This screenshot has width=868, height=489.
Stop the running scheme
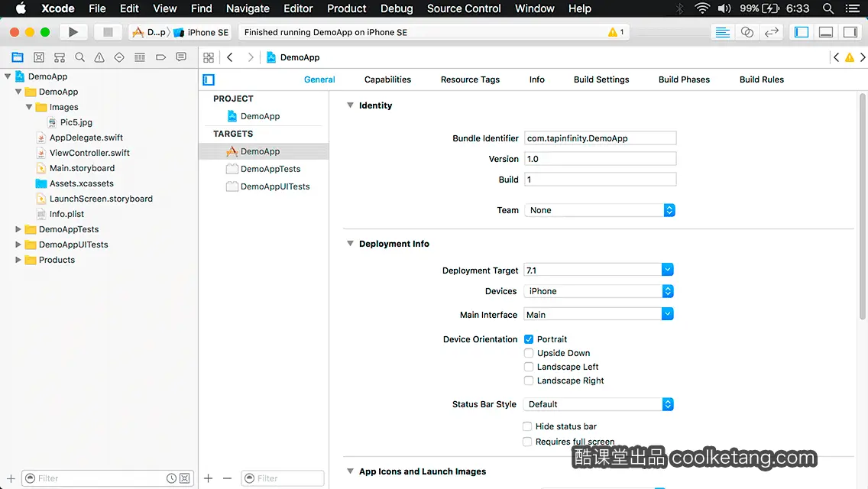coord(108,32)
